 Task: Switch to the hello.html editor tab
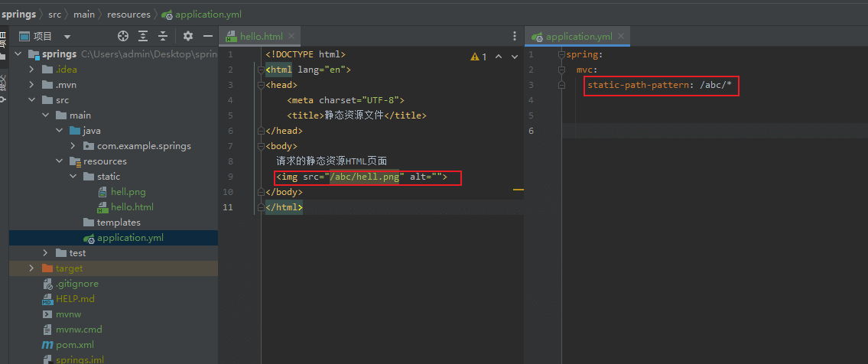click(261, 36)
